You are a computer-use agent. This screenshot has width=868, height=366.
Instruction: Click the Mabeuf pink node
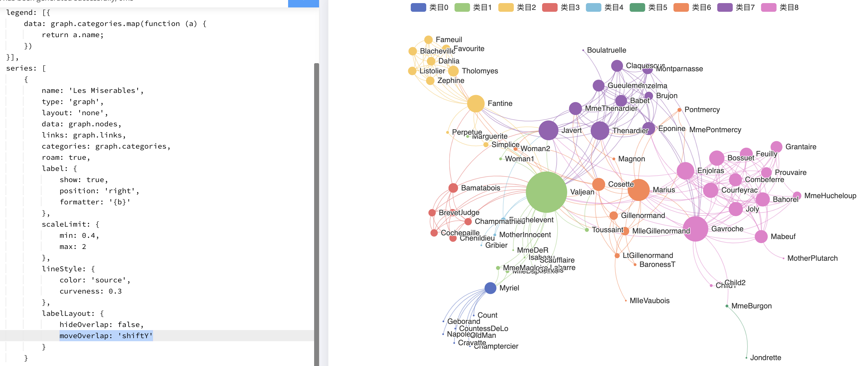pos(761,237)
